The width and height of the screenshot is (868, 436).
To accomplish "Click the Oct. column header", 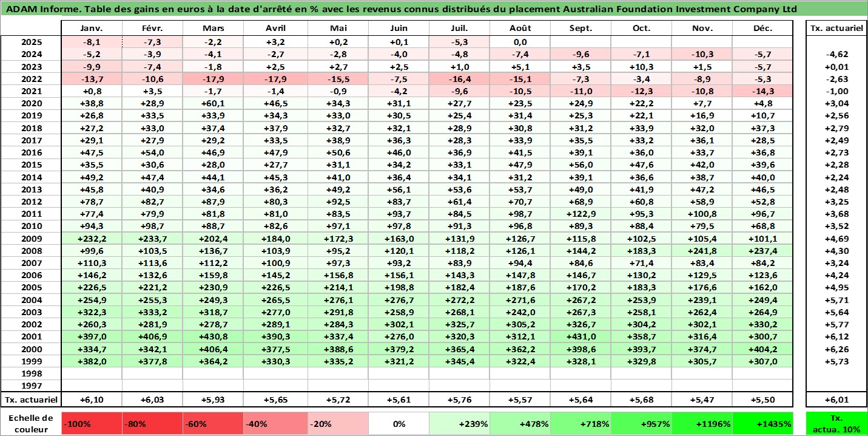I will (641, 28).
